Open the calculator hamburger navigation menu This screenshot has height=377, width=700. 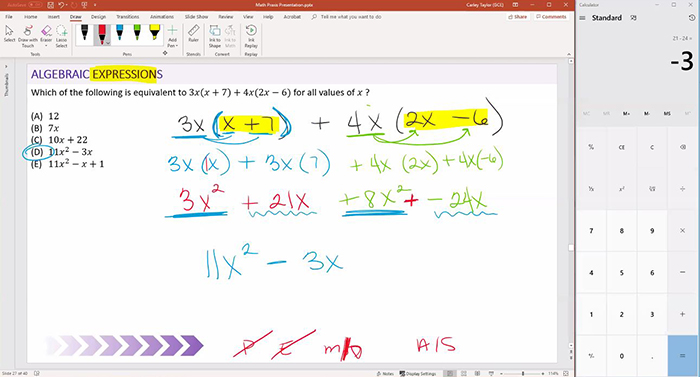tap(582, 18)
